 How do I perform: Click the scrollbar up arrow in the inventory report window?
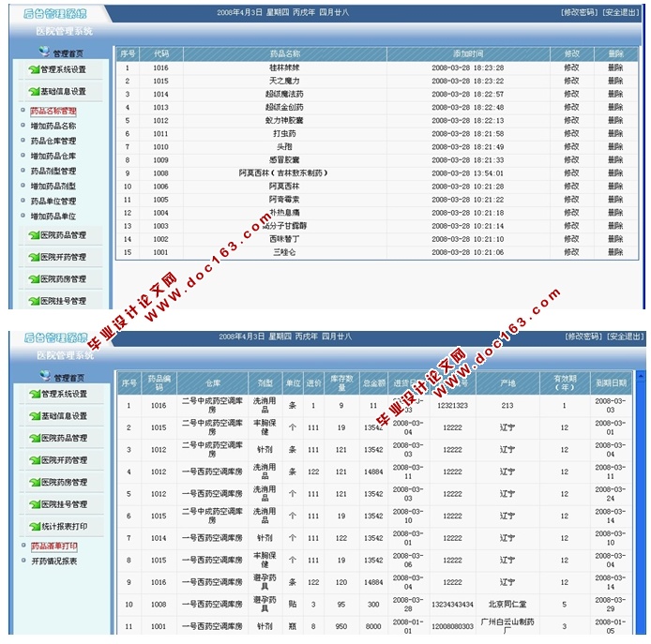click(640, 376)
